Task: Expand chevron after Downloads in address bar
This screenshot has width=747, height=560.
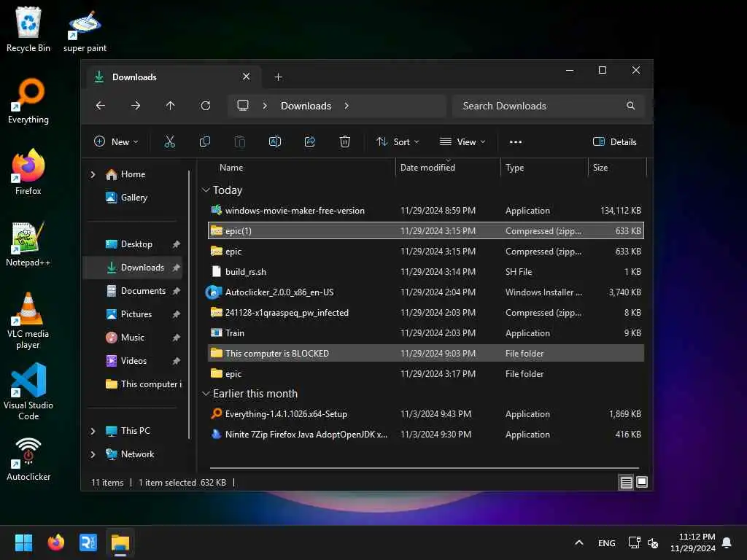Action: 347,106
